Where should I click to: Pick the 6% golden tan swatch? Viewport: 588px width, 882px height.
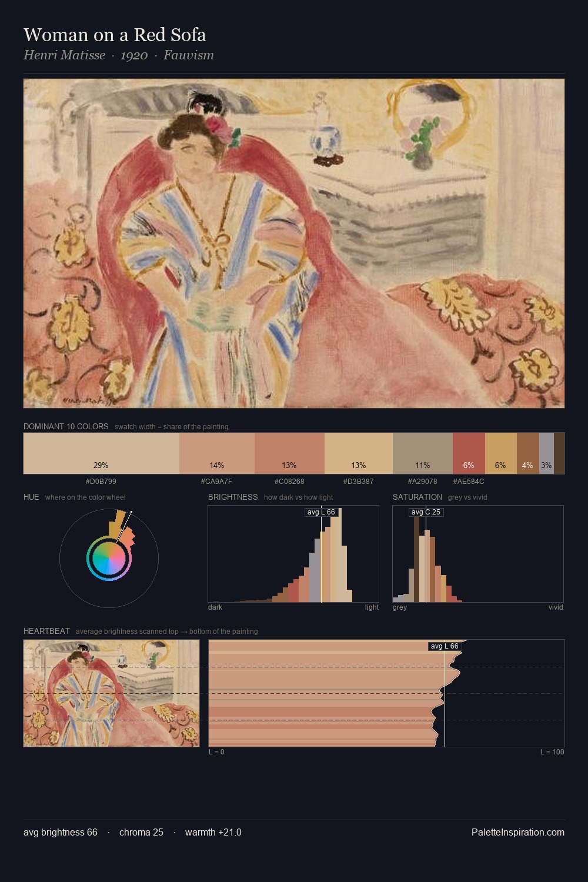coord(501,453)
